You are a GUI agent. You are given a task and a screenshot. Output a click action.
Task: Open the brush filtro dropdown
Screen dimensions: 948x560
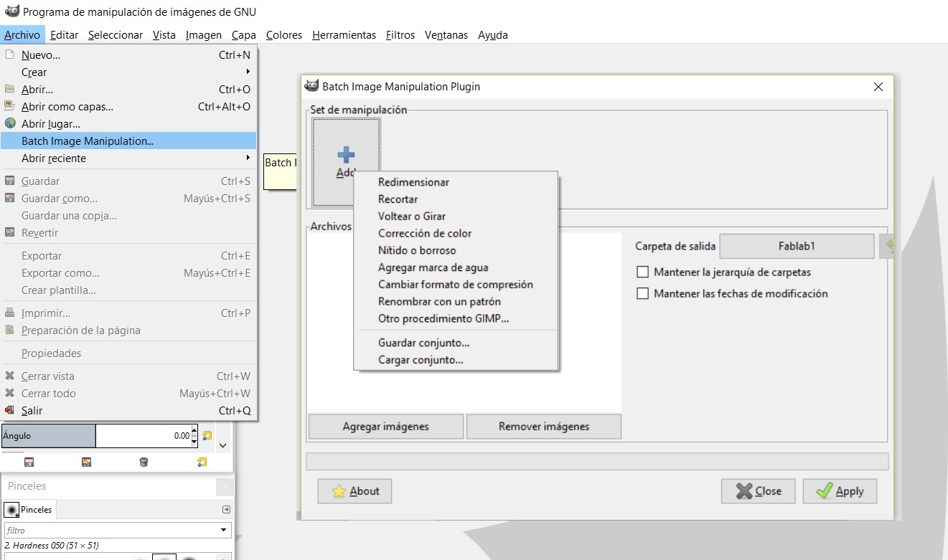(x=223, y=531)
